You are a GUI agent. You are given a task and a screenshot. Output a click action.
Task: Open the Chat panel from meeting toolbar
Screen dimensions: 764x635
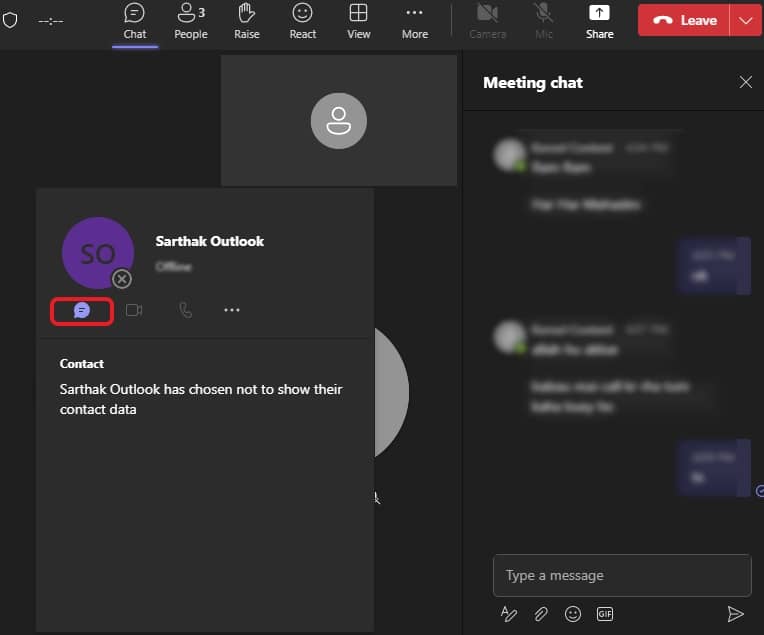[x=134, y=21]
